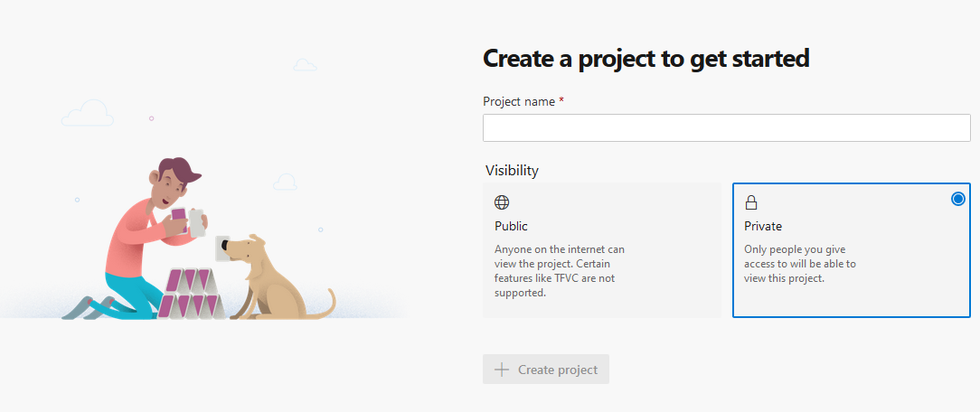
Task: Click the 'Create a project to get started' heading
Action: (646, 58)
